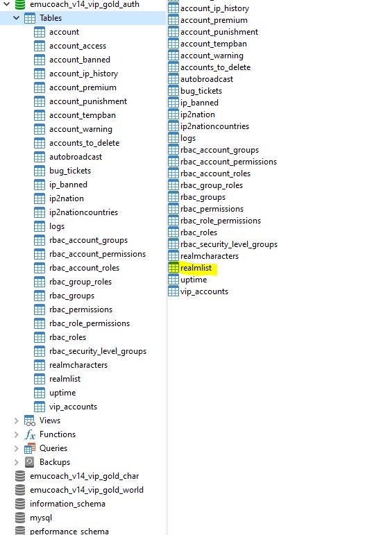Expand the Views node
Screen dimensions: 392x535
point(16,421)
